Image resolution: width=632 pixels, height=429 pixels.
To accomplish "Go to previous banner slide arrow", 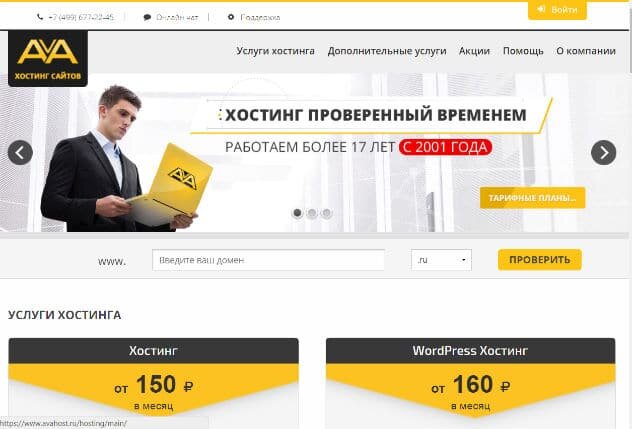I will [20, 152].
